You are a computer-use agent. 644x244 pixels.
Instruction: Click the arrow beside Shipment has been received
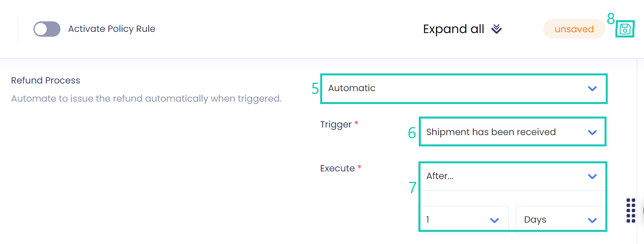coord(592,132)
